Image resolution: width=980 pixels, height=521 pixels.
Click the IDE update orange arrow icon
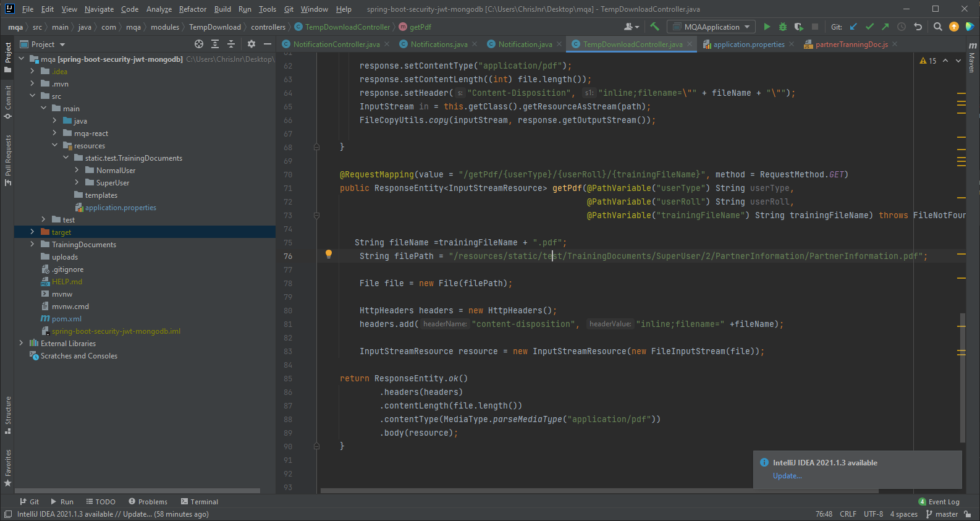coord(954,27)
